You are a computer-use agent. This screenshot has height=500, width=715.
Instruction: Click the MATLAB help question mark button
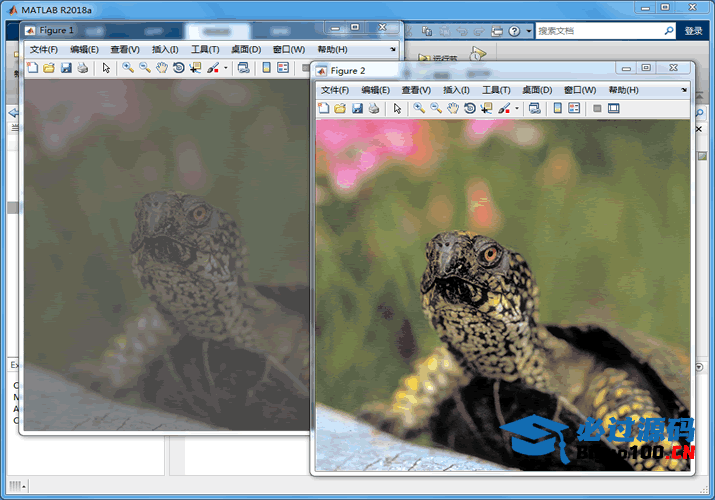click(x=514, y=31)
